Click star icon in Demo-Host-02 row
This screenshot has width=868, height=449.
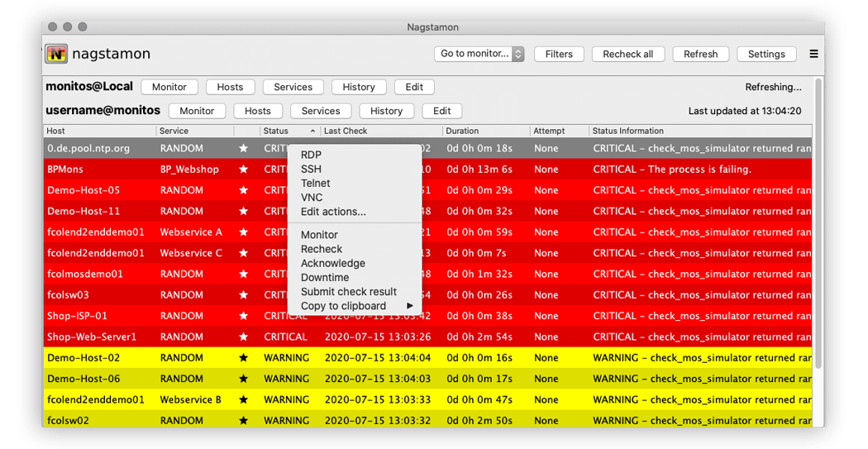243,358
